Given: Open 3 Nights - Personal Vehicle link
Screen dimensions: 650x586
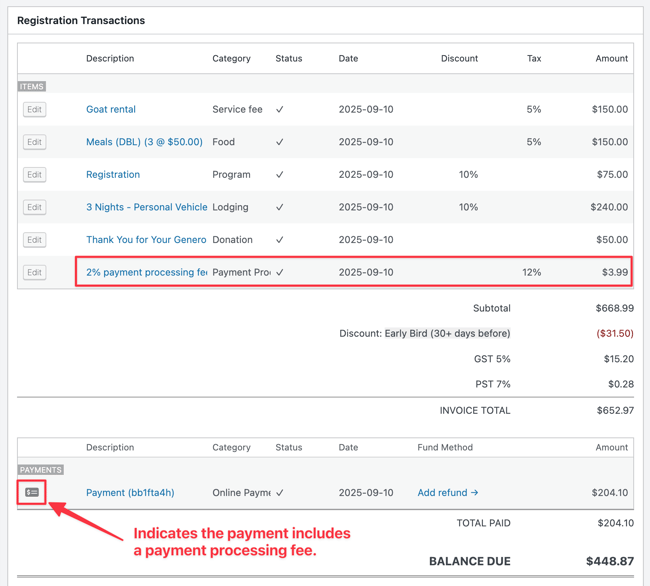Looking at the screenshot, I should click(147, 207).
